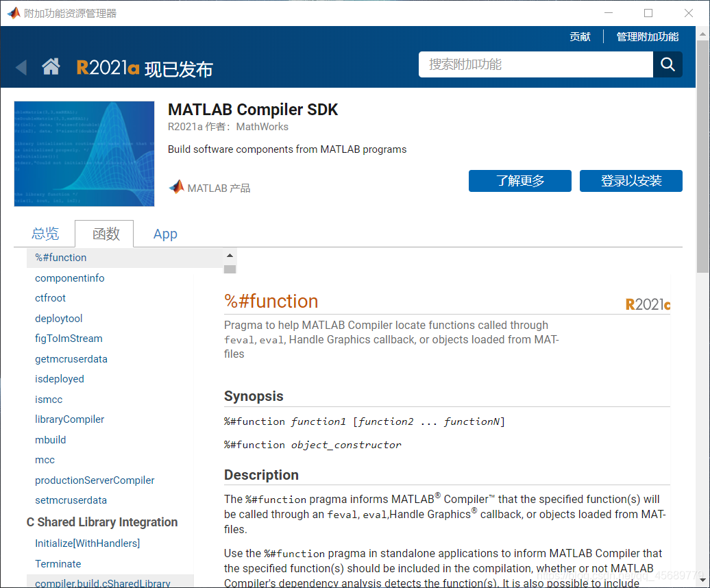Open the mcc function page
The width and height of the screenshot is (710, 588).
point(45,460)
